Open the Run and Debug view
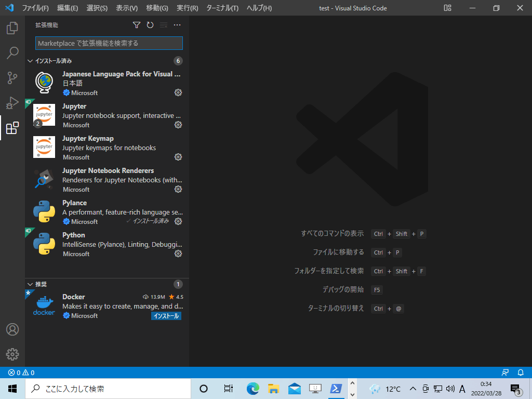532x399 pixels. tap(12, 103)
